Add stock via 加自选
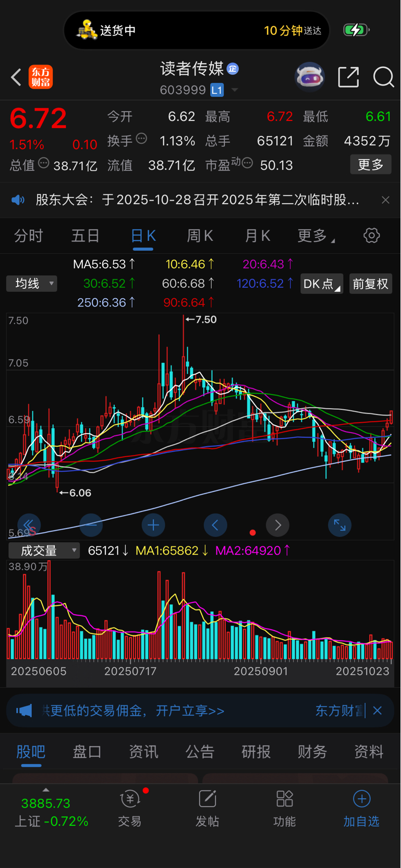Screen dimensions: 401x868 point(361,810)
